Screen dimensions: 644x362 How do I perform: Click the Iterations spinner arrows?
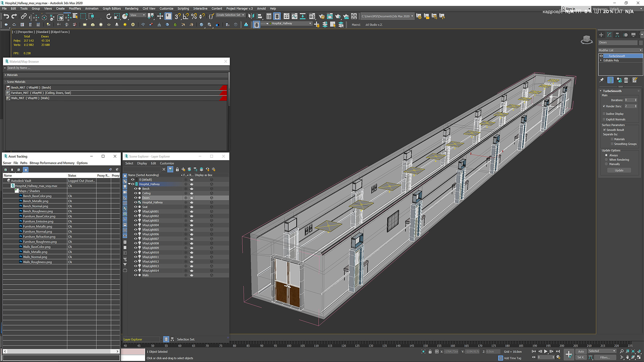pyautogui.click(x=636, y=100)
